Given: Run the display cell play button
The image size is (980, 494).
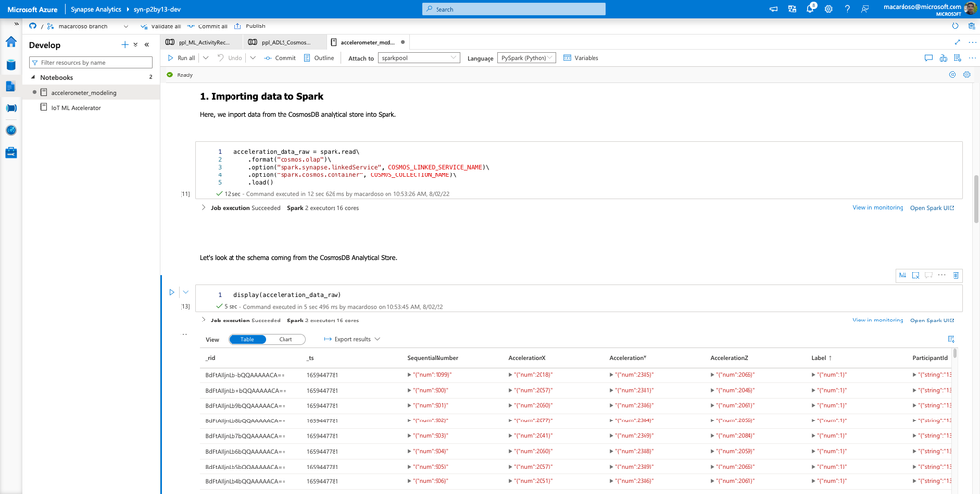Looking at the screenshot, I should 172,292.
